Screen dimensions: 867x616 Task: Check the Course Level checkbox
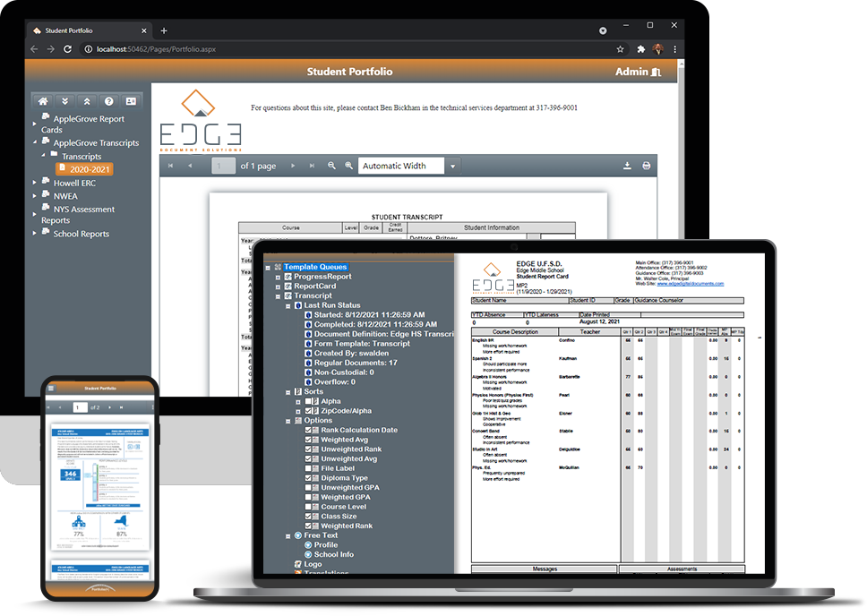point(308,507)
